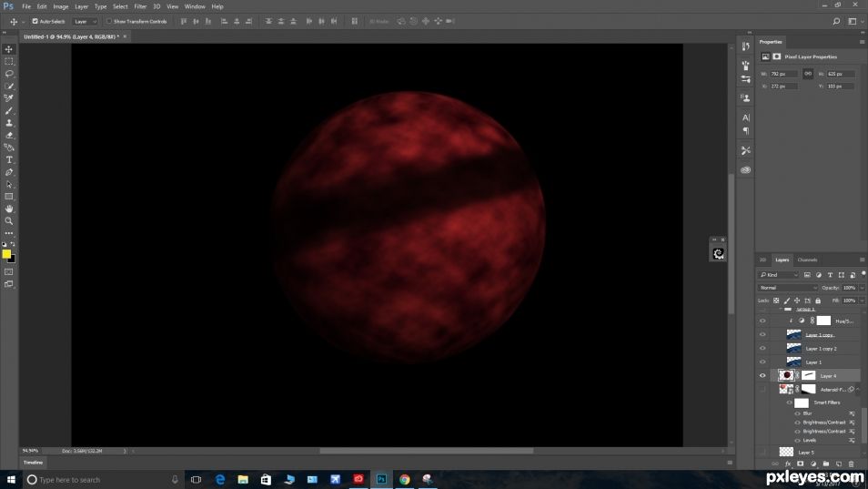Open the Creative Cloud Libraries panel icon
Screen dimensions: 868x489
coord(746,169)
